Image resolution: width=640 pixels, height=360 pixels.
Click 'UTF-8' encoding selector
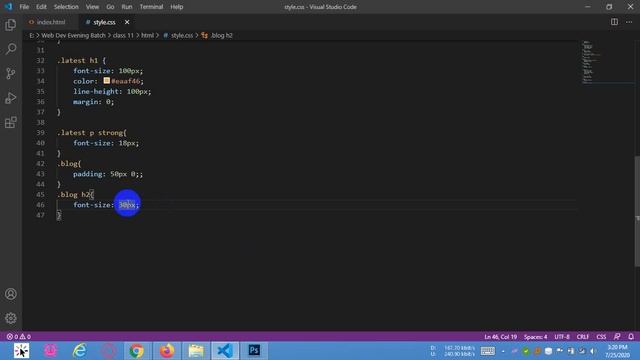point(562,337)
